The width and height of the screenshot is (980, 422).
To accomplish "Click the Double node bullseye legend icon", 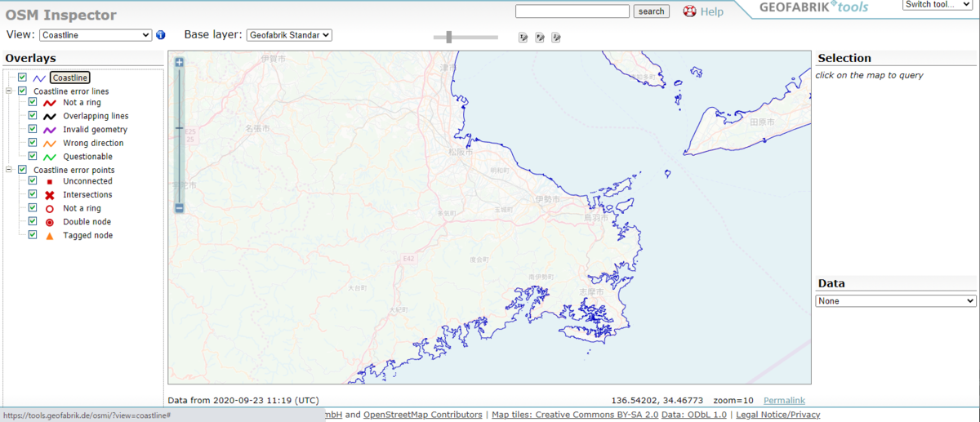I will pyautogui.click(x=50, y=222).
